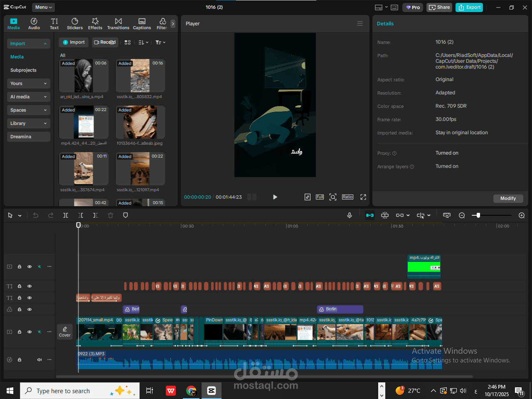Viewport: 532px width, 399px height.
Task: Open more options for the top overlay track
Action: [x=49, y=266]
